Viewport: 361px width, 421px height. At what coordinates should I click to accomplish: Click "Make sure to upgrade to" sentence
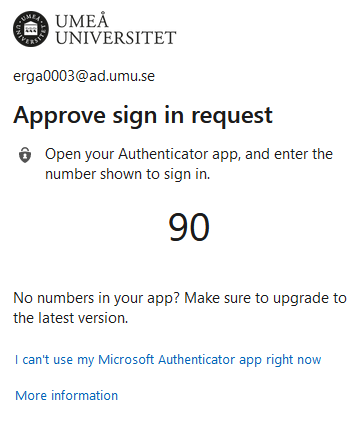265,298
